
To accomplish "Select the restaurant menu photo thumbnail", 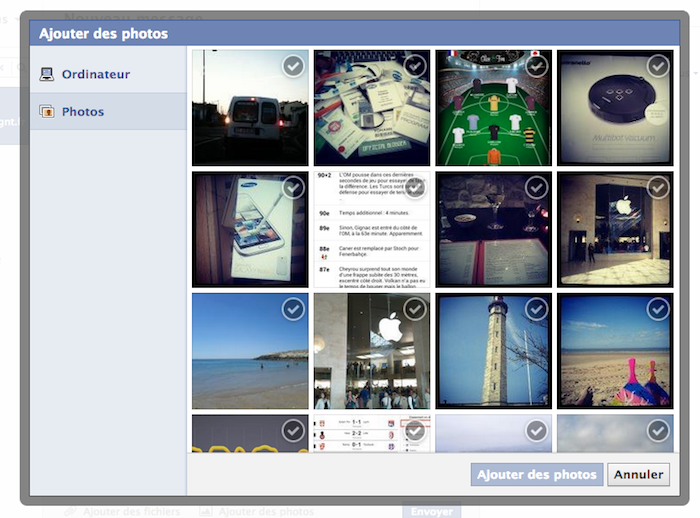I will pos(493,230).
